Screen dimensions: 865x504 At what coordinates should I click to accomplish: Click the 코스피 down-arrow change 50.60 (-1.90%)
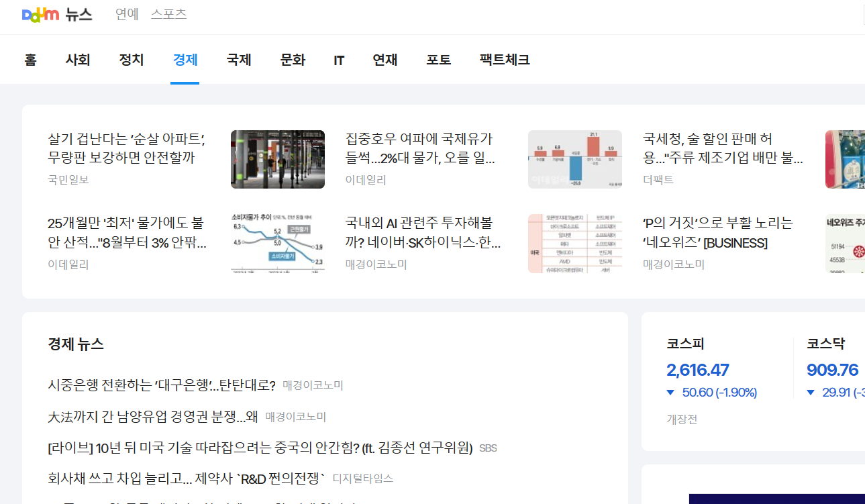pyautogui.click(x=711, y=393)
